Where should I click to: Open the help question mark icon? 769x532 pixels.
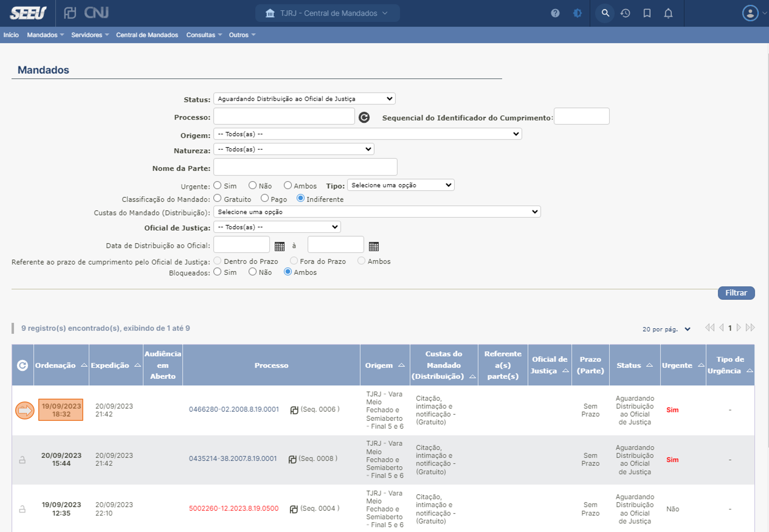[x=555, y=13]
